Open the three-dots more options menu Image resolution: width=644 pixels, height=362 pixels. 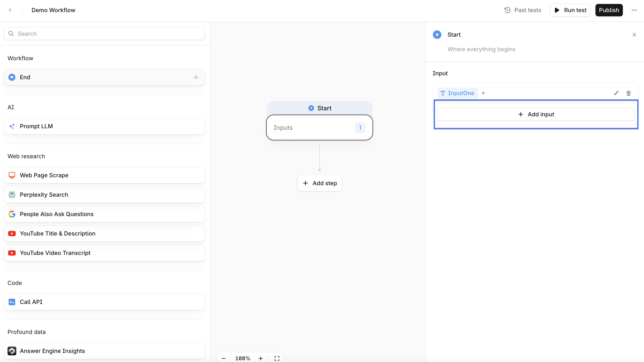tap(634, 10)
